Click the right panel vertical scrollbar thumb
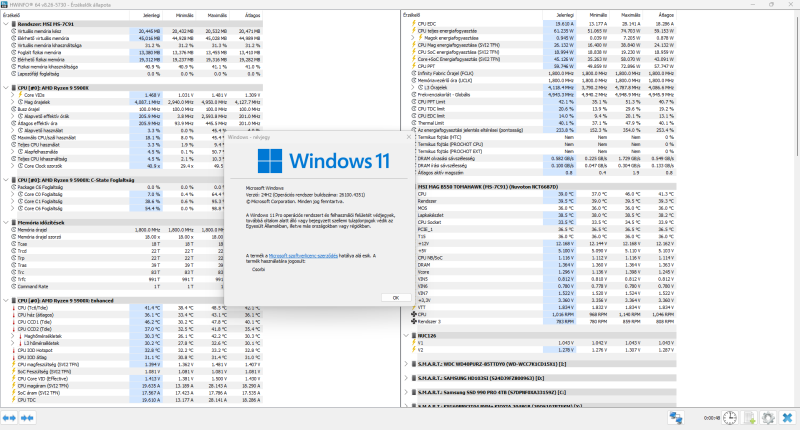The height and width of the screenshot is (430, 800). point(796,87)
